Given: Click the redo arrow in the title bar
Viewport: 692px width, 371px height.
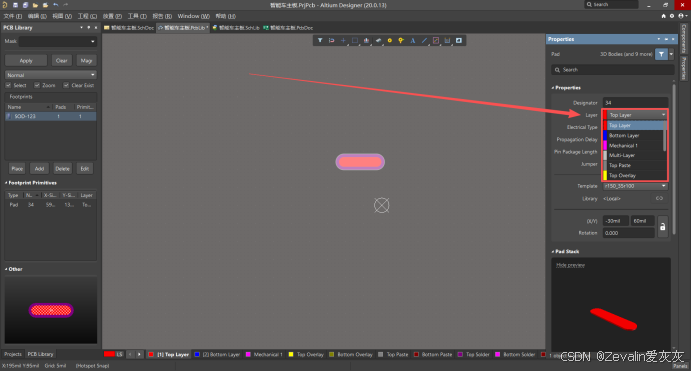Looking at the screenshot, I should (x=66, y=5).
